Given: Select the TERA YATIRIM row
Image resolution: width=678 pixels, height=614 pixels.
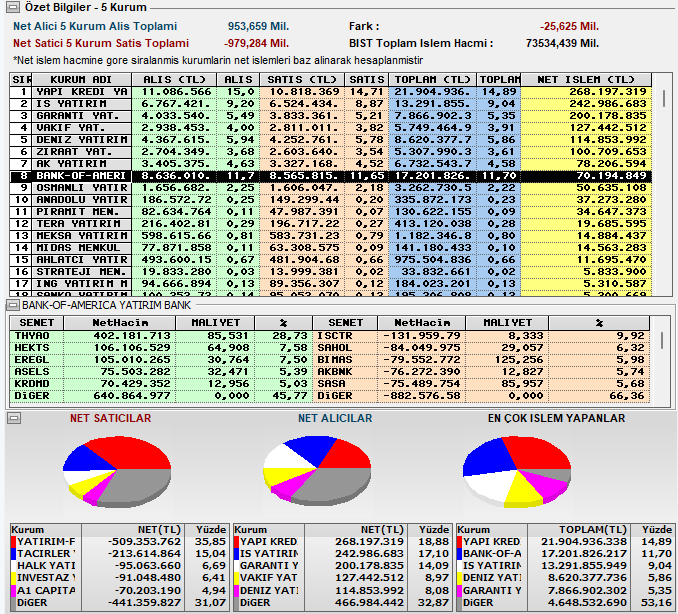Looking at the screenshot, I should pyautogui.click(x=331, y=224).
